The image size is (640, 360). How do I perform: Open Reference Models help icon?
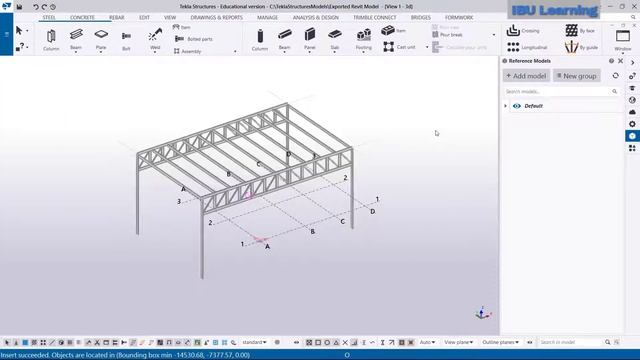[611, 61]
